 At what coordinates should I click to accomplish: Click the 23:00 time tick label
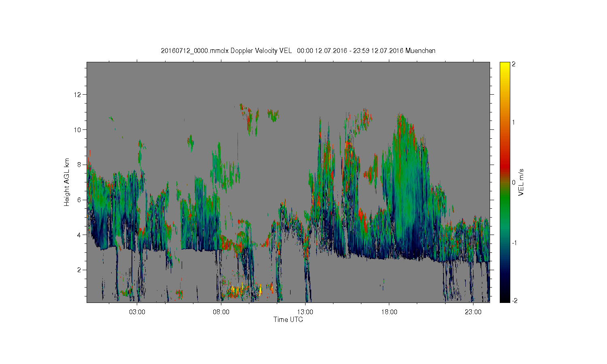tap(473, 312)
